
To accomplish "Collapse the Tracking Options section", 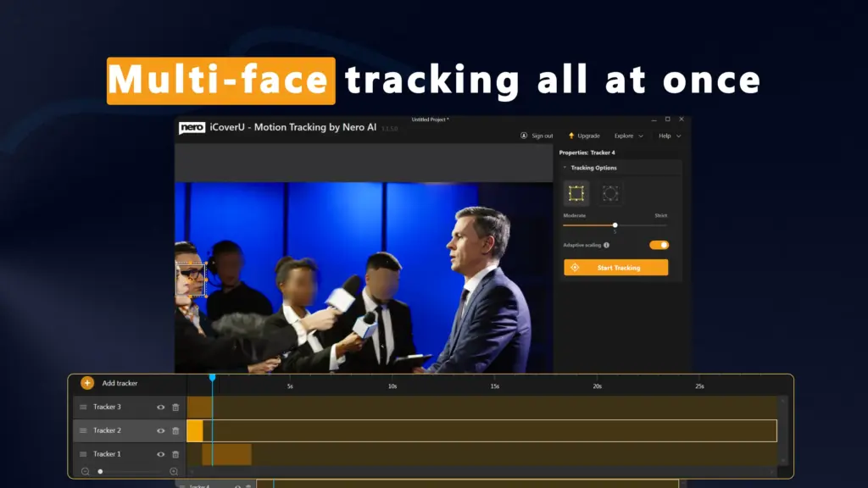I will (565, 168).
